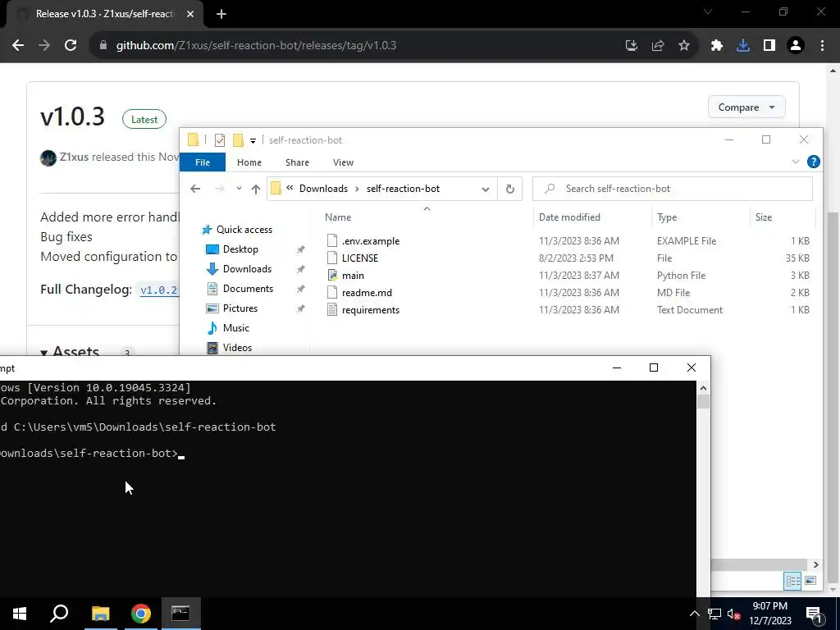Switch to View ribbon tab
Screen dimensions: 840x630
click(344, 162)
